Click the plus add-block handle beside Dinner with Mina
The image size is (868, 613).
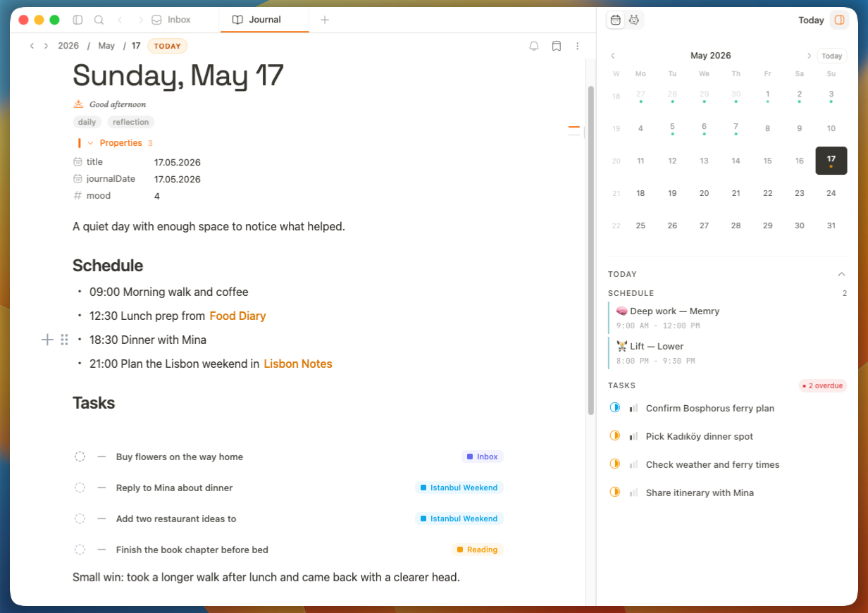47,340
